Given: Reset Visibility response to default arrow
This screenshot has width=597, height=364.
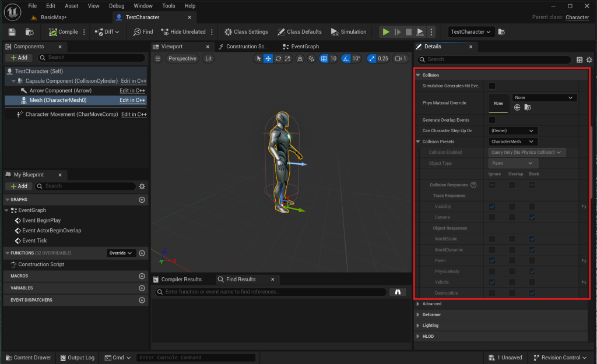Looking at the screenshot, I should [584, 207].
